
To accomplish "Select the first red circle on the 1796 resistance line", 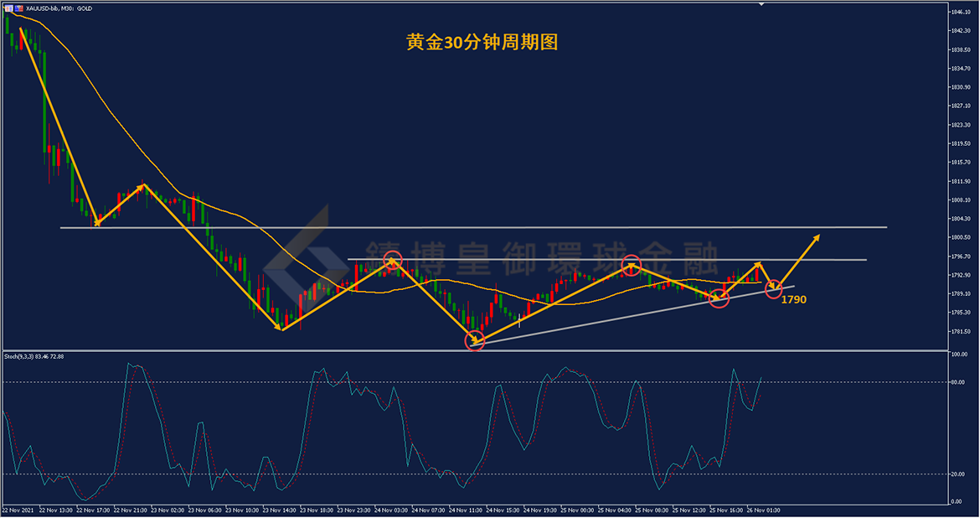I will pyautogui.click(x=392, y=260).
